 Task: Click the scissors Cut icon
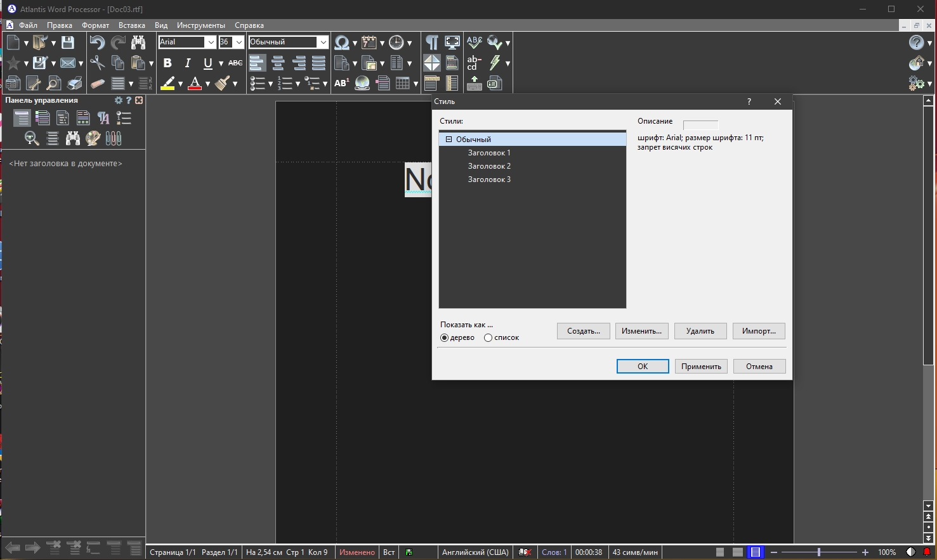[97, 63]
